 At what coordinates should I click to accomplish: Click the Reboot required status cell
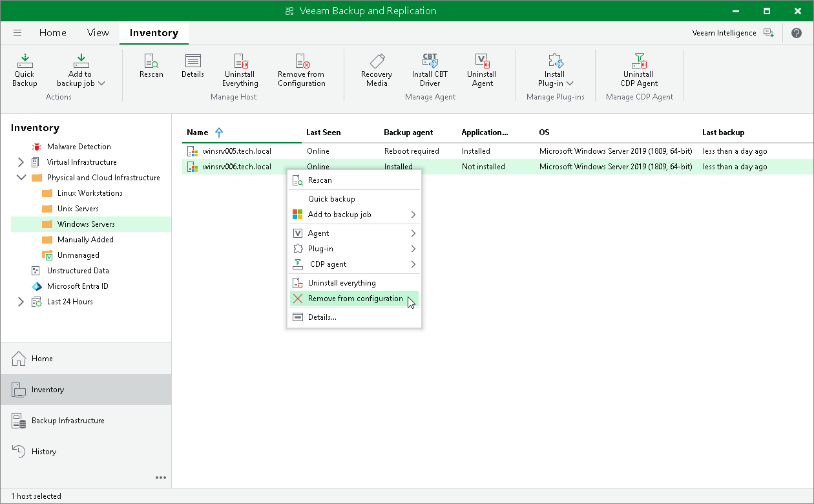click(412, 151)
